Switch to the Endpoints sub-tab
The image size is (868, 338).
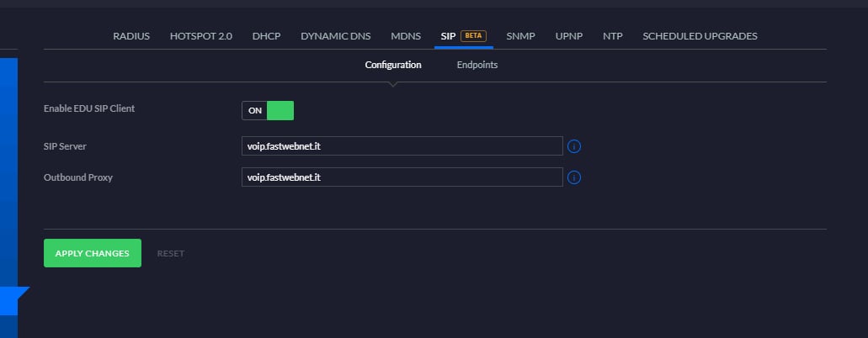click(477, 65)
